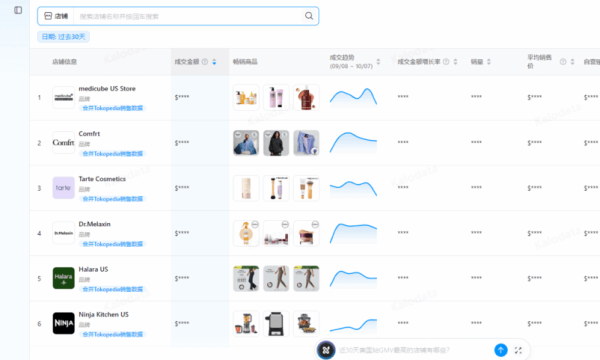This screenshot has height=360, width=600.
Task: Open Dr.Melaxin third product thumbnail
Action: coord(306,233)
